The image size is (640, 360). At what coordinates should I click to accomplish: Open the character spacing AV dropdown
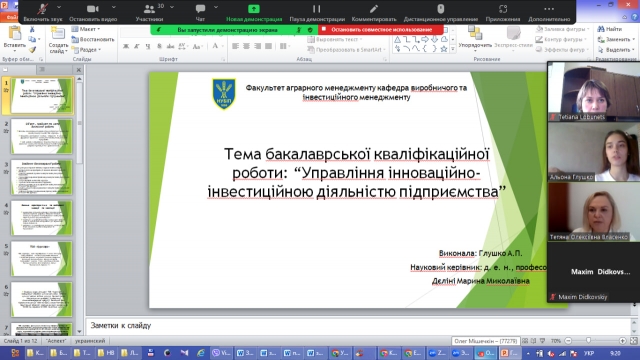pyautogui.click(x=183, y=46)
